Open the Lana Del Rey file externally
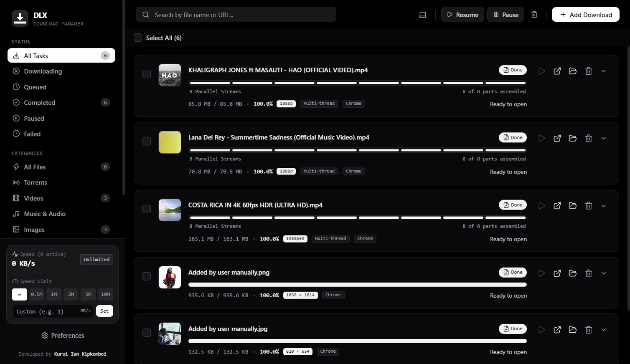 click(557, 138)
